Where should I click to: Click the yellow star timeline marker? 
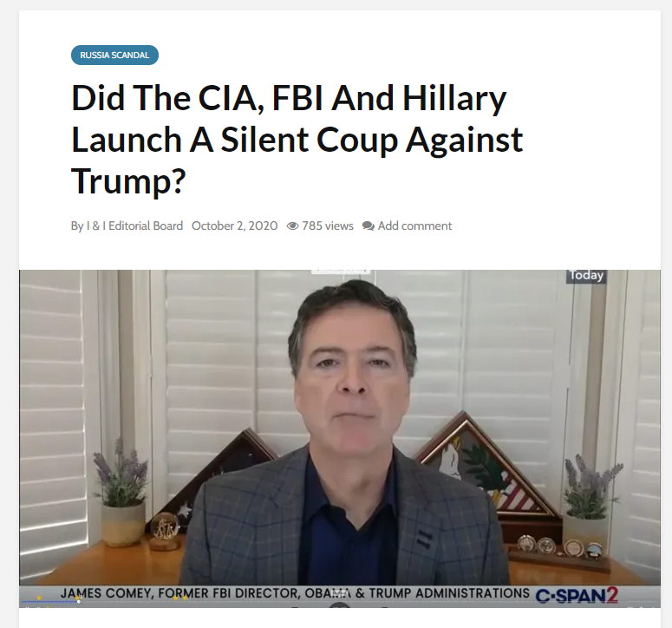tap(39, 598)
